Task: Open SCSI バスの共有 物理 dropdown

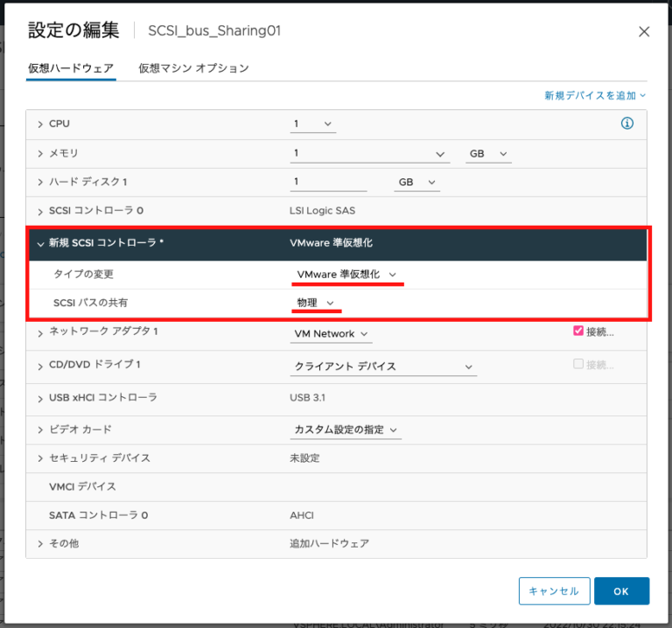Action: click(316, 303)
